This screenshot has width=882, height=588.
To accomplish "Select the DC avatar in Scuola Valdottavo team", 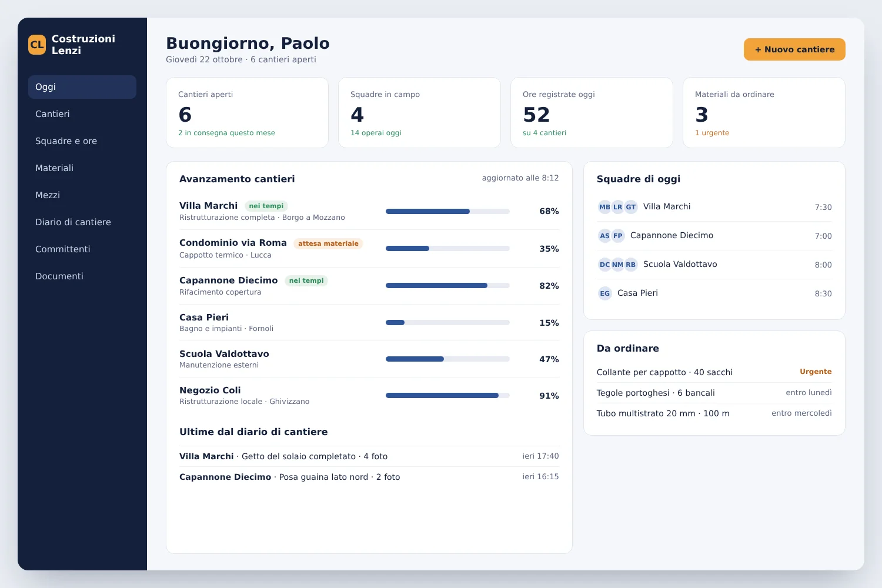I will pyautogui.click(x=604, y=265).
